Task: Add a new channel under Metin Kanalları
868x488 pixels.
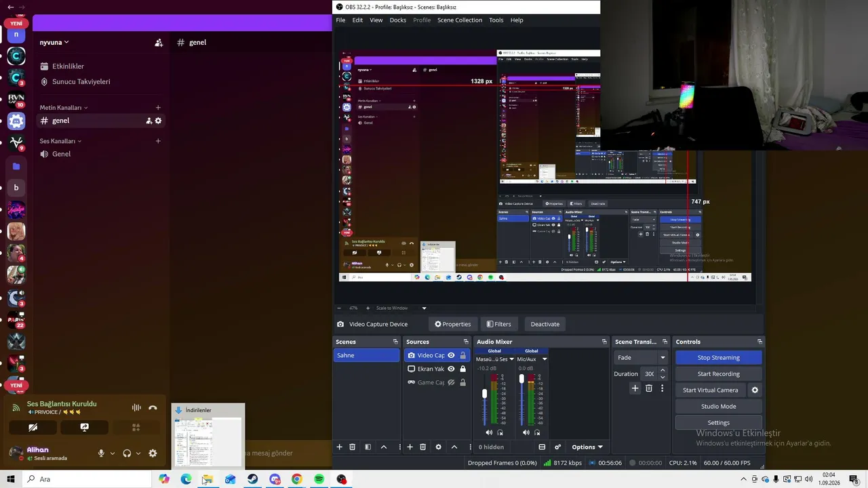Action: (x=158, y=107)
